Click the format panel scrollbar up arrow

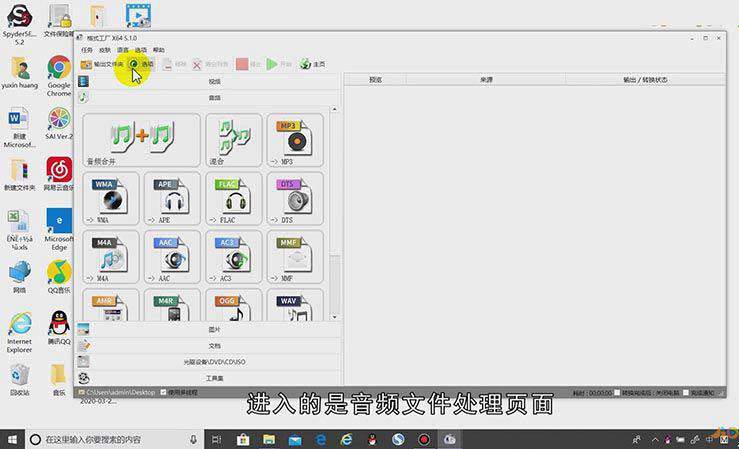[335, 109]
